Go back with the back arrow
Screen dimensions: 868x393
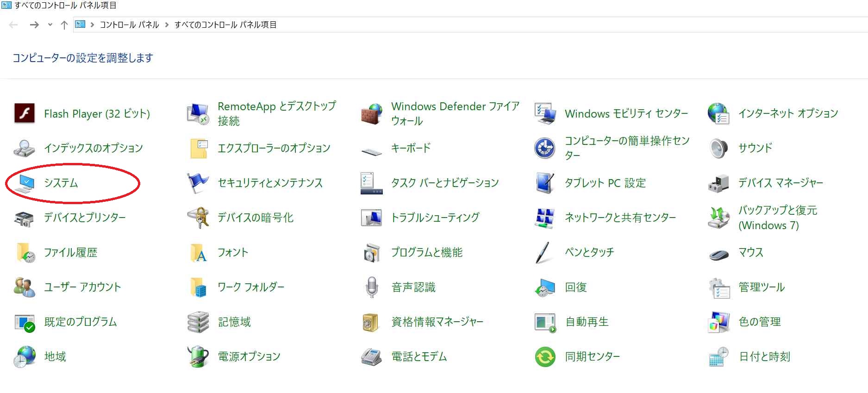[x=13, y=25]
